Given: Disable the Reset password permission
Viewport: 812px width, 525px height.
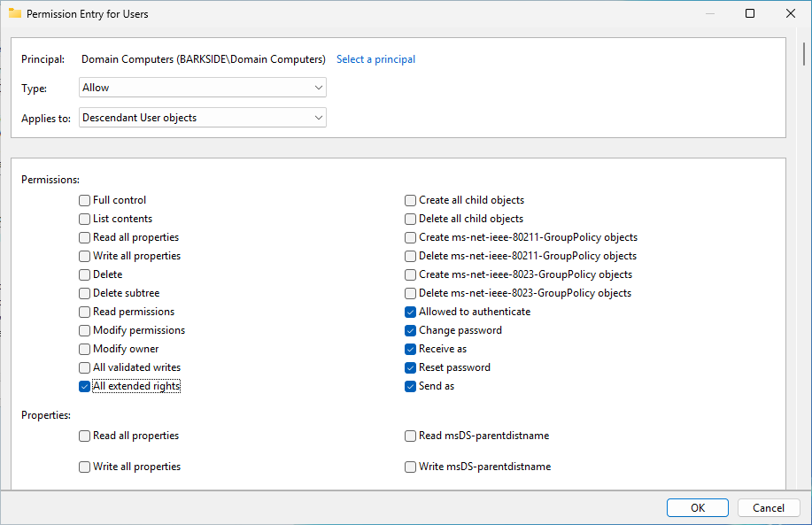Looking at the screenshot, I should [x=411, y=367].
